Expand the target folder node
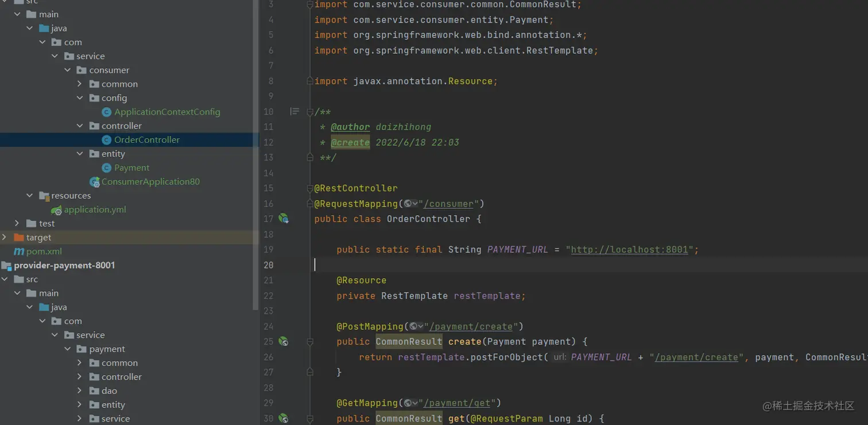Image resolution: width=868 pixels, height=425 pixels. pos(5,237)
